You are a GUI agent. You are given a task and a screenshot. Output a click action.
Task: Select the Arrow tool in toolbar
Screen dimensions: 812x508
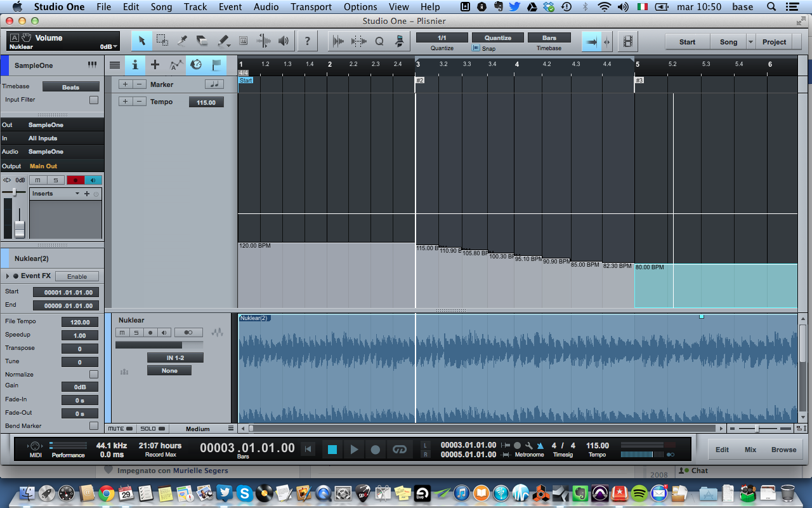point(141,41)
